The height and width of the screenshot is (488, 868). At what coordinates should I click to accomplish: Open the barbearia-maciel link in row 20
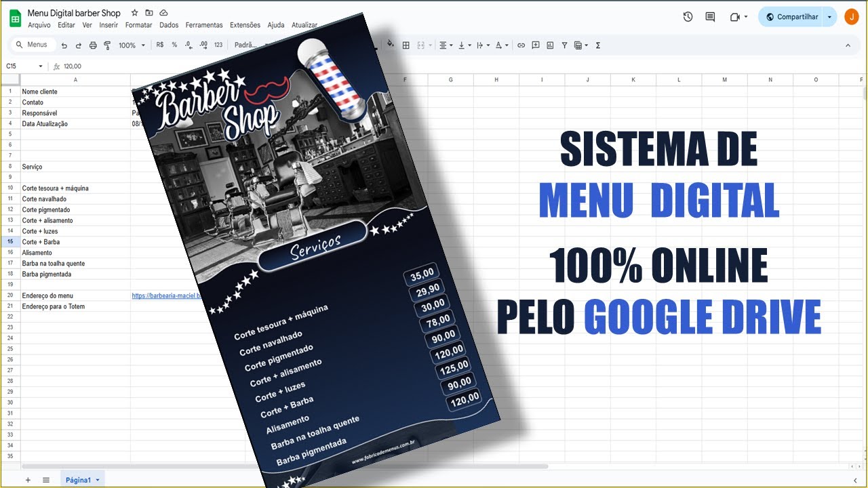167,296
